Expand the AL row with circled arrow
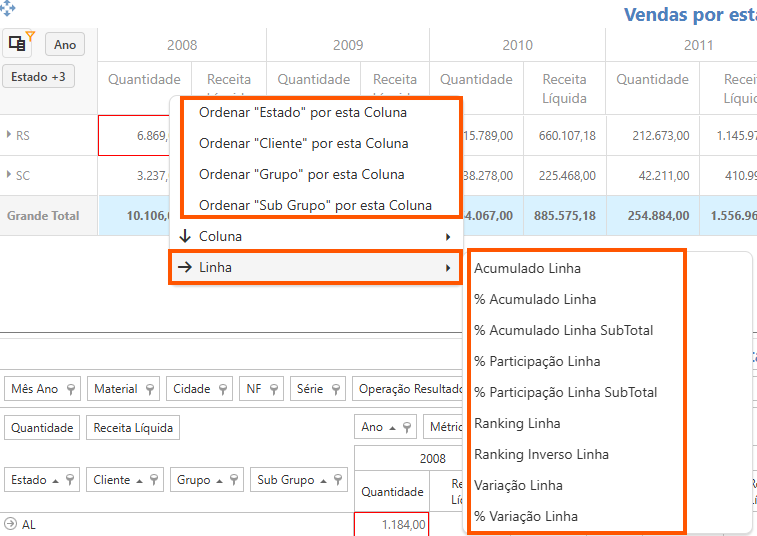The image size is (757, 536). [10, 524]
